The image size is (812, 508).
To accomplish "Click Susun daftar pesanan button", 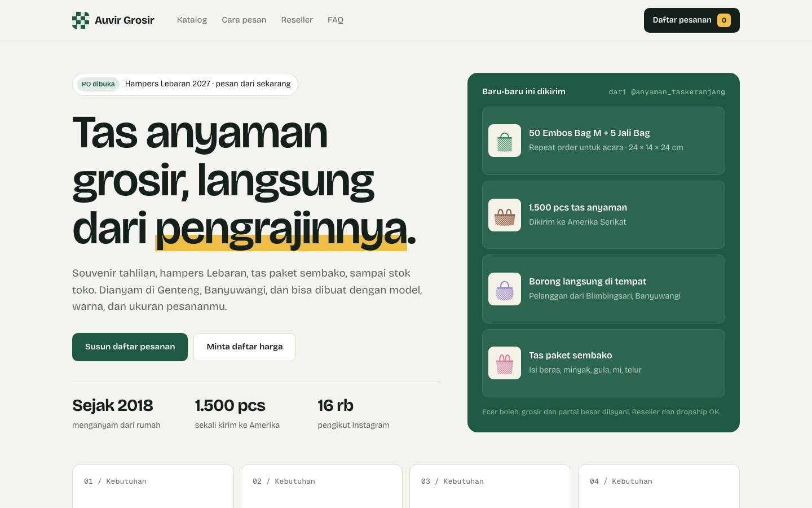I will click(130, 347).
